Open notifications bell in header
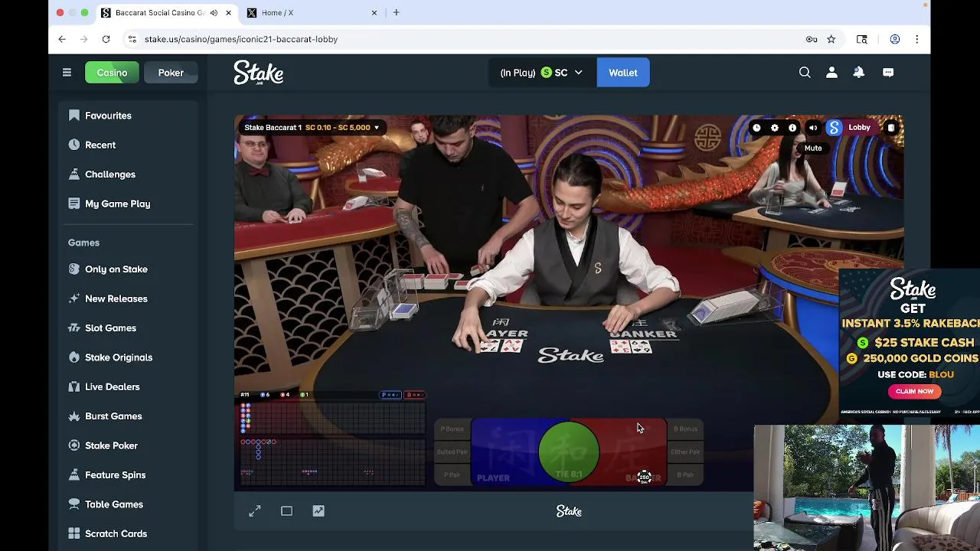Image resolution: width=980 pixels, height=551 pixels. pos(859,73)
